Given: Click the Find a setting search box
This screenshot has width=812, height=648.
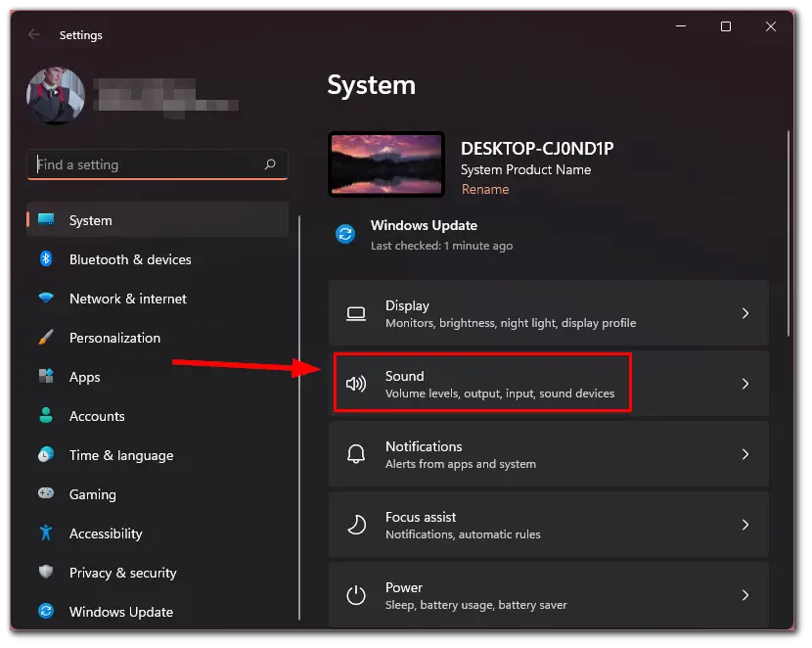Looking at the screenshot, I should click(x=158, y=164).
